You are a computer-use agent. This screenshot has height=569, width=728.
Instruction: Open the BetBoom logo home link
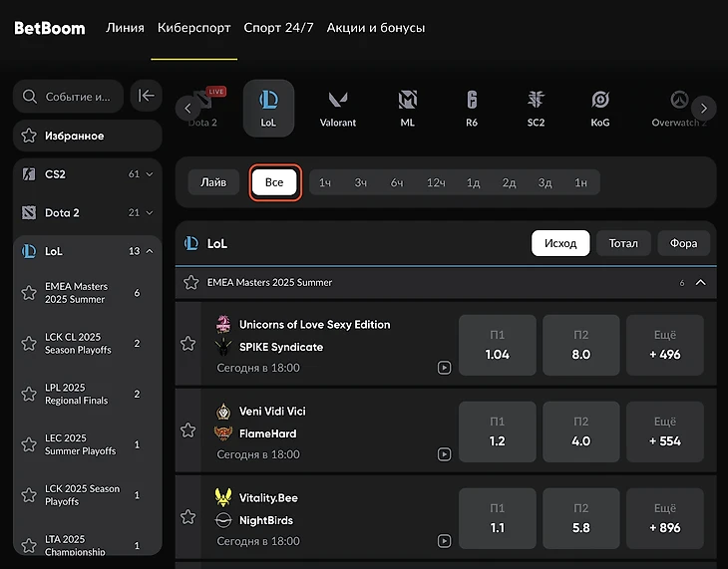tap(50, 28)
